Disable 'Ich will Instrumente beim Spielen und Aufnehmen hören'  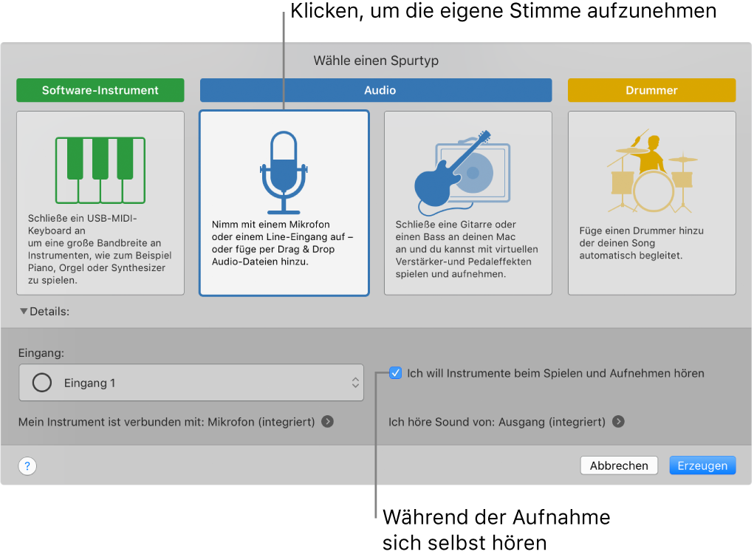396,373
